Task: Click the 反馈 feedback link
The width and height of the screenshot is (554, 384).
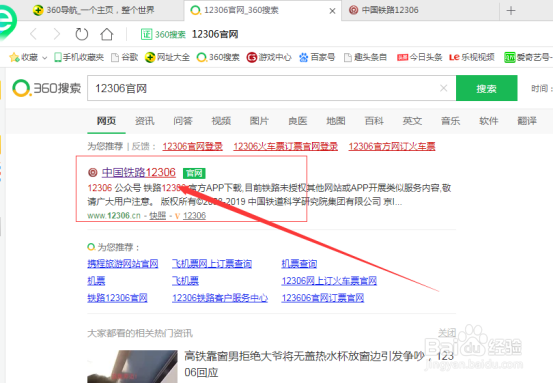Action: pyautogui.click(x=141, y=146)
